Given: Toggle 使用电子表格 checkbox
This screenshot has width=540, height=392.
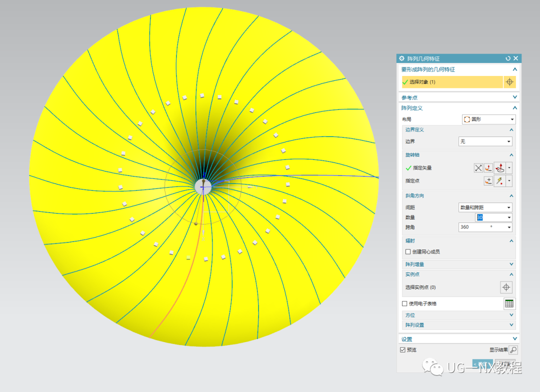Looking at the screenshot, I should click(x=404, y=303).
